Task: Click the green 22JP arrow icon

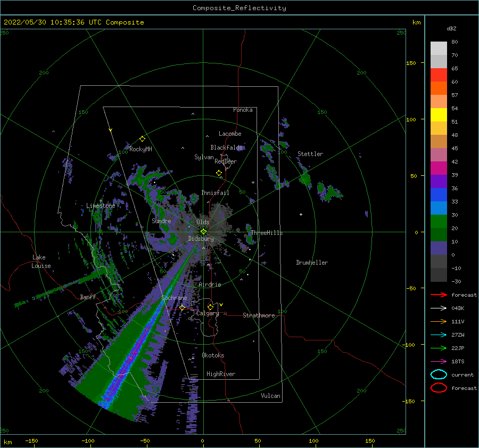Action: tap(439, 348)
